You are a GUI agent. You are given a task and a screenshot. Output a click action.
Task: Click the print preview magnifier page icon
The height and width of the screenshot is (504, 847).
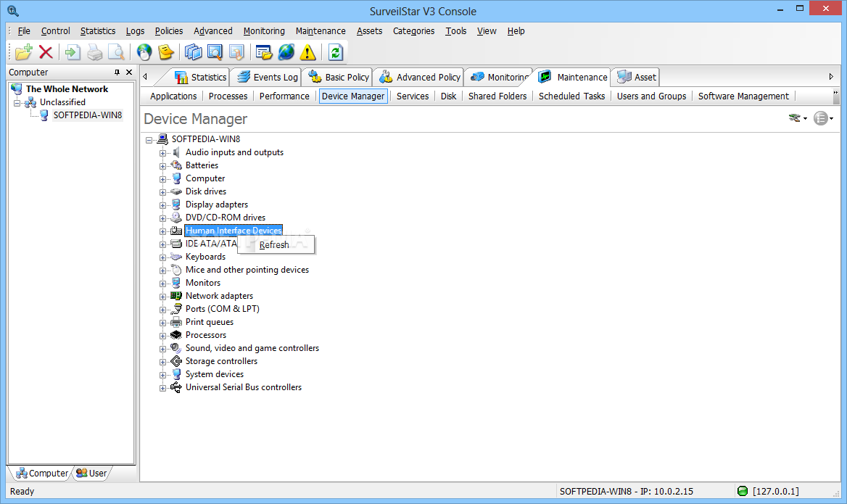pos(116,52)
